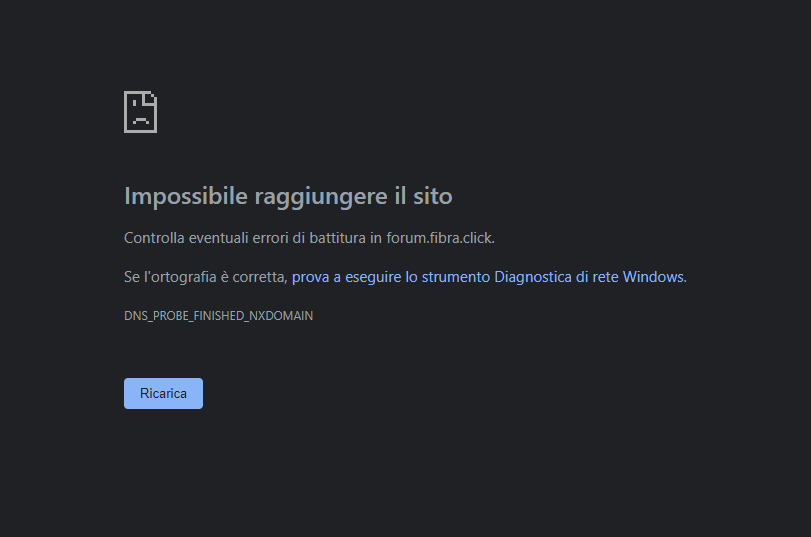Click the sad page error icon
Viewport: 811px width, 537px height.
141,112
